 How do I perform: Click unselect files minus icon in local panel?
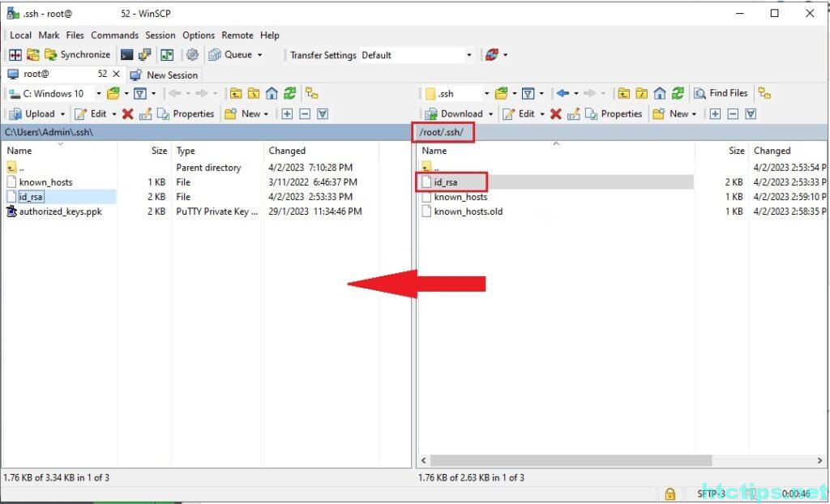(x=305, y=113)
